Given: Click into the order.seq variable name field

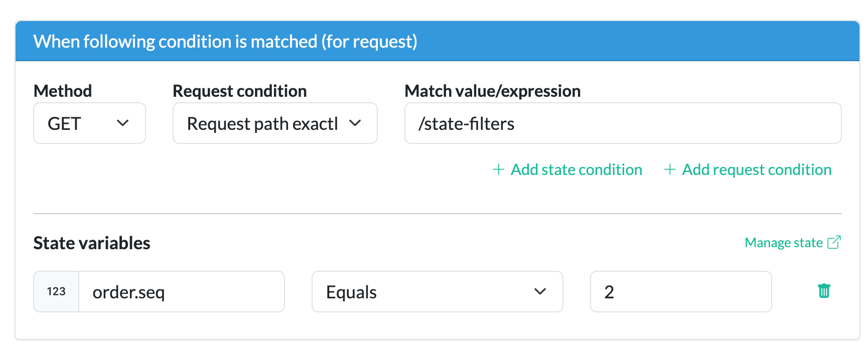Looking at the screenshot, I should point(181,292).
